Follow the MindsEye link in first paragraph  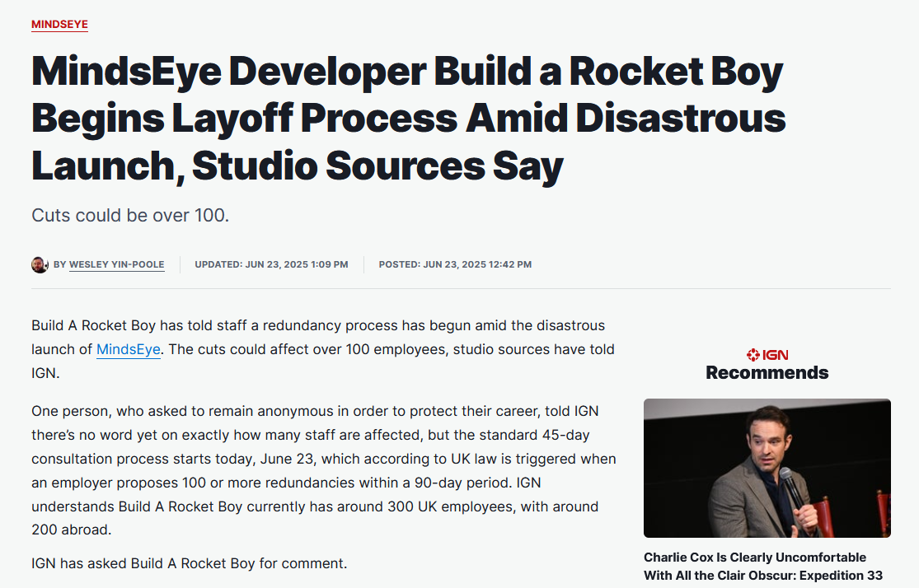129,350
